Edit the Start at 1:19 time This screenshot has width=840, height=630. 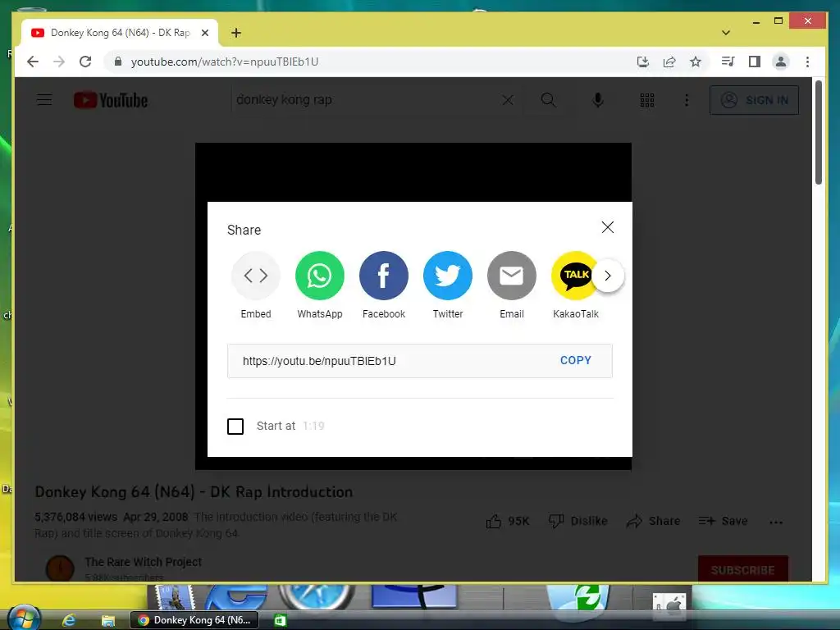click(313, 426)
